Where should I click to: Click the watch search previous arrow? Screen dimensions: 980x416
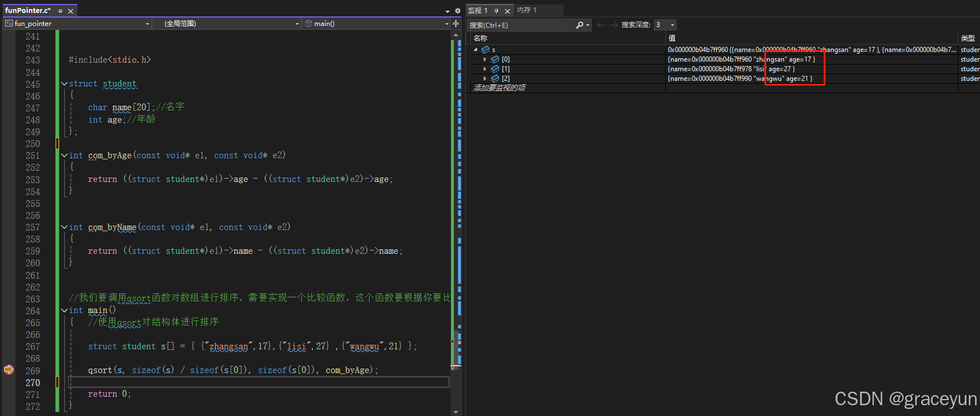pos(601,25)
